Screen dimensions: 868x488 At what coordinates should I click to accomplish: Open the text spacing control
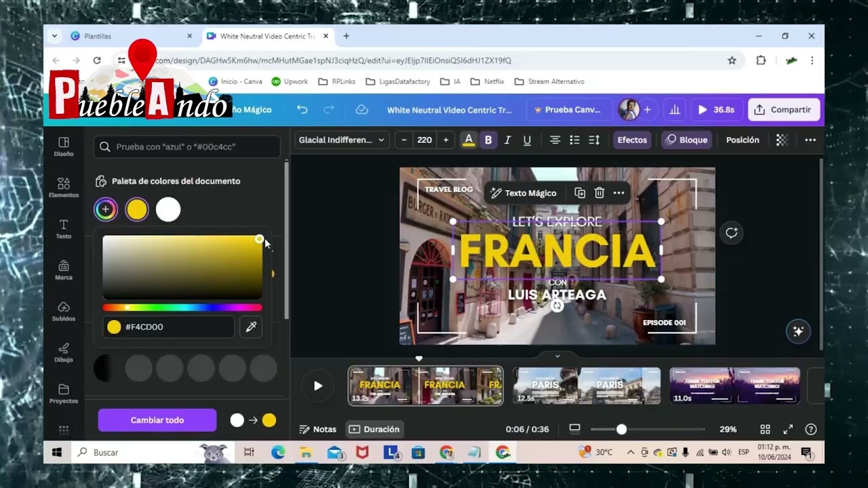tap(594, 140)
